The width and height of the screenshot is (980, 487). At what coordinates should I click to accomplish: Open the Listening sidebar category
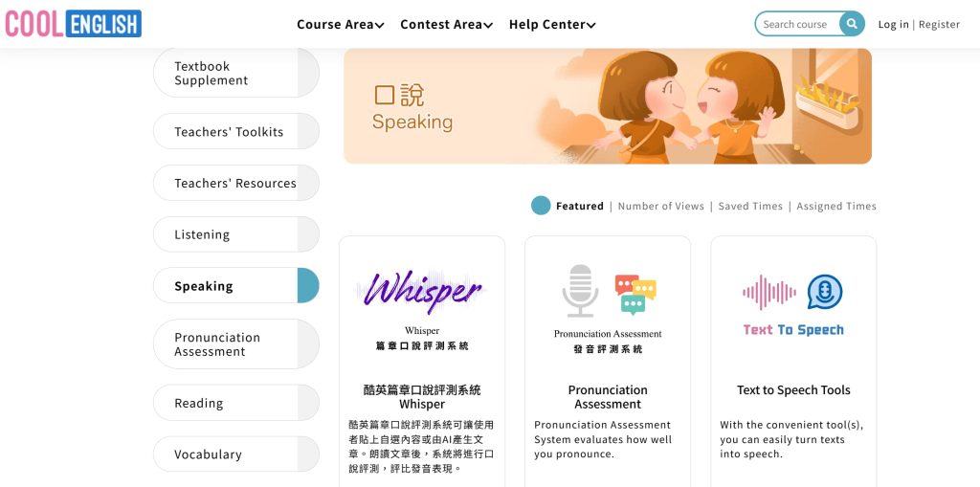click(x=236, y=234)
